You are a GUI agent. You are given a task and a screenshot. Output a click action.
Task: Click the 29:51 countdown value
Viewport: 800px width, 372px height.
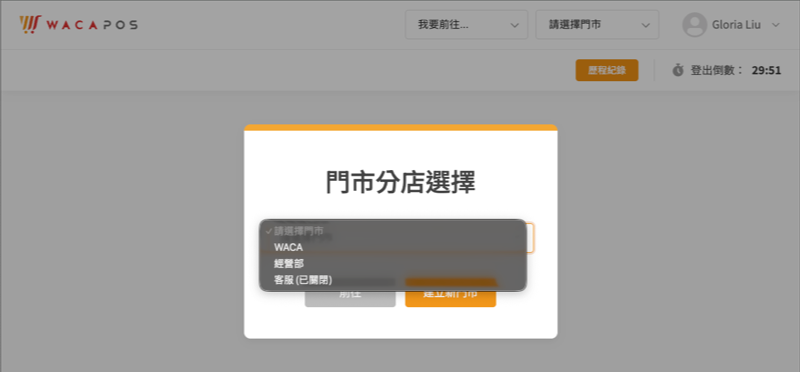click(766, 70)
